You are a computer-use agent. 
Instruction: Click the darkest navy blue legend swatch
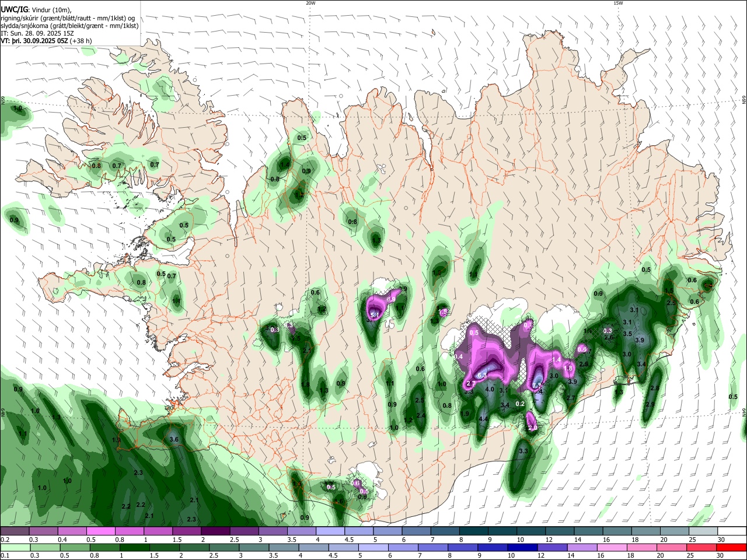521,547
